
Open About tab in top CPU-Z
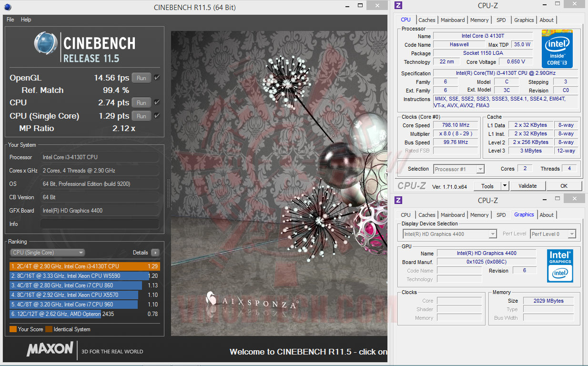[x=547, y=20]
